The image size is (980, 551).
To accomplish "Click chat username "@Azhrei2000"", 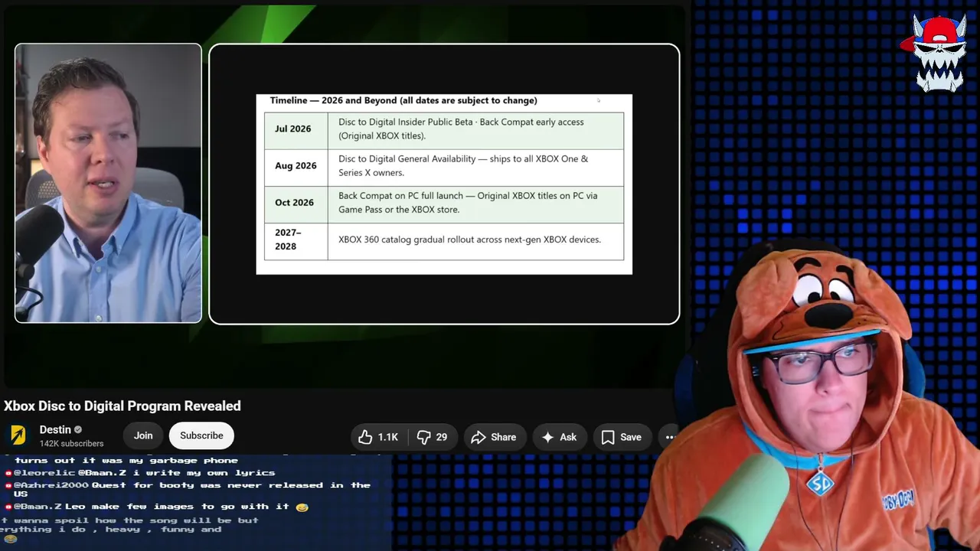I will (x=51, y=485).
